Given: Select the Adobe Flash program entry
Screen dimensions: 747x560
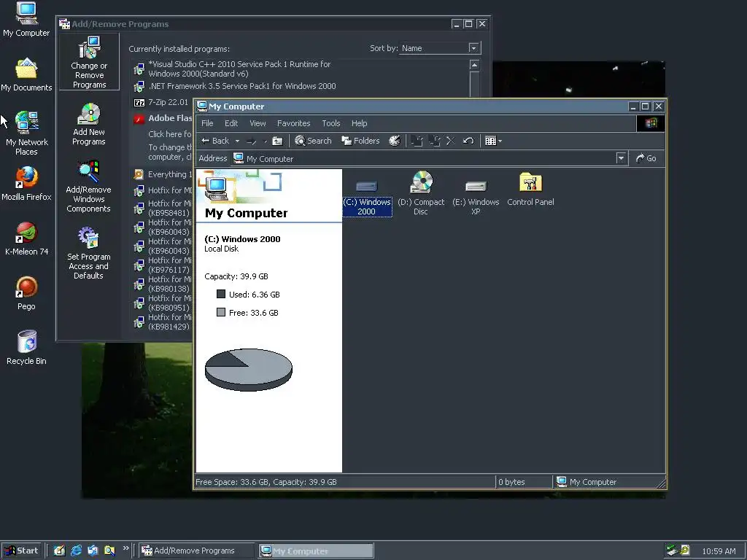Looking at the screenshot, I should pyautogui.click(x=162, y=118).
